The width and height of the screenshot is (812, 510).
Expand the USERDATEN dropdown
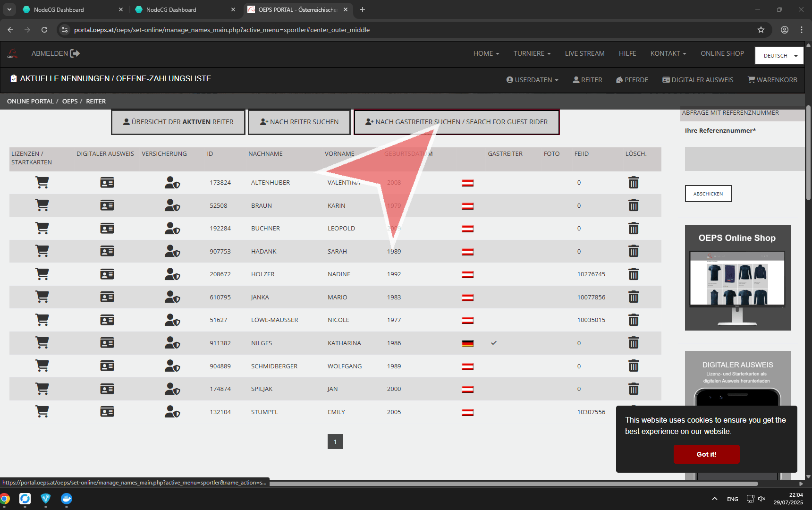[532, 80]
